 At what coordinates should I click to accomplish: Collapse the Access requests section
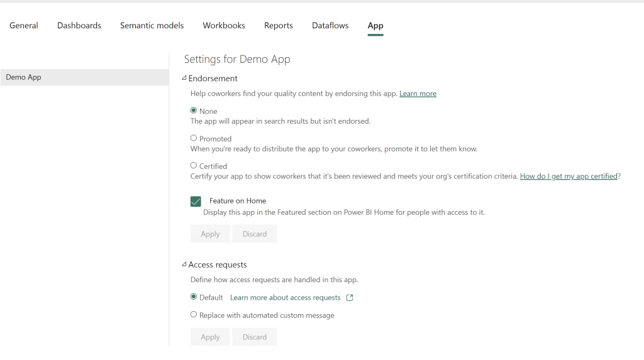pos(184,265)
